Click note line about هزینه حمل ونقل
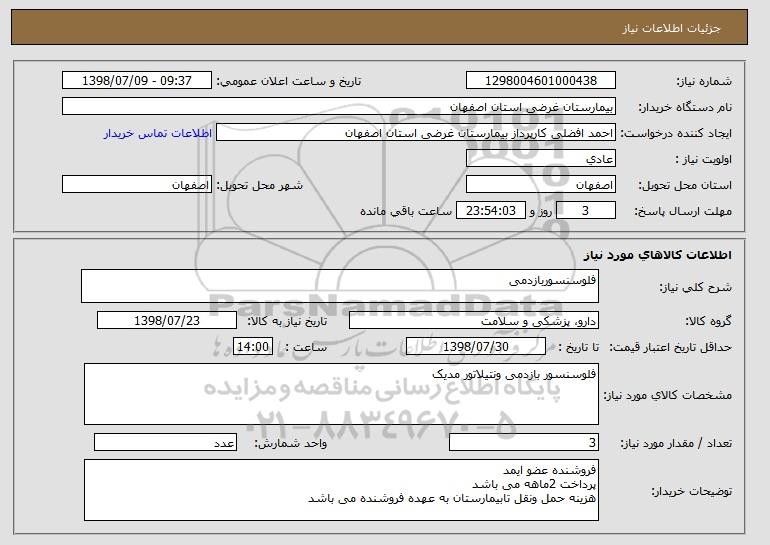The image size is (770, 545). (x=452, y=498)
